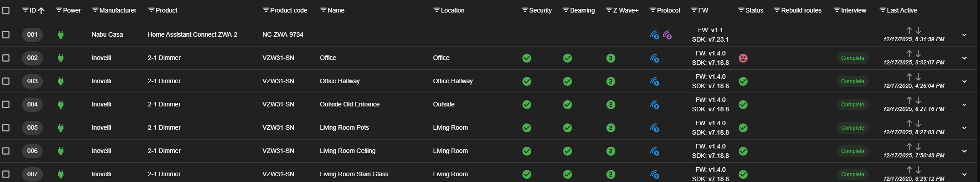Screen dimensions: 980x182
Task: Click the red failed status icon for Office
Action: (743, 58)
